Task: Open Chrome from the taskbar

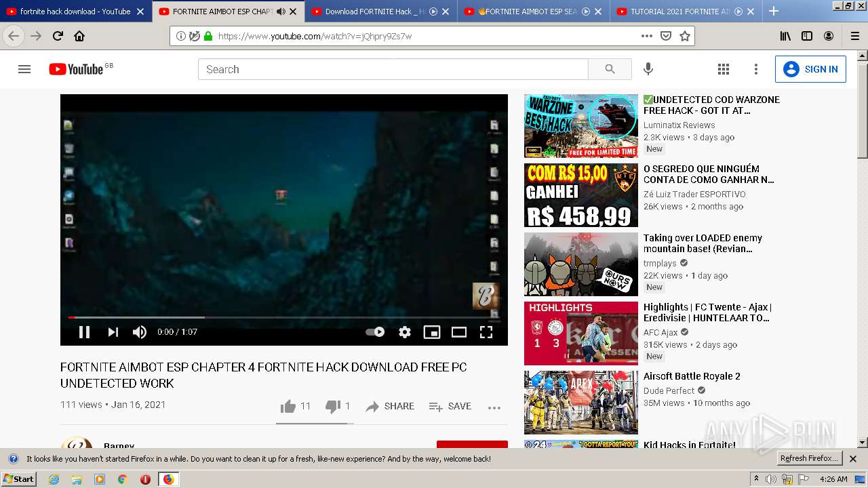Action: coord(122,479)
